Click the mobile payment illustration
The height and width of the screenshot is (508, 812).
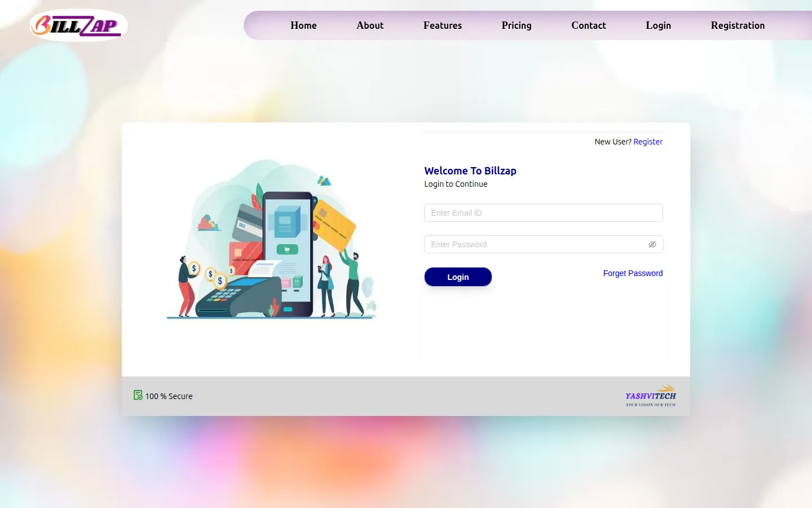[272, 239]
